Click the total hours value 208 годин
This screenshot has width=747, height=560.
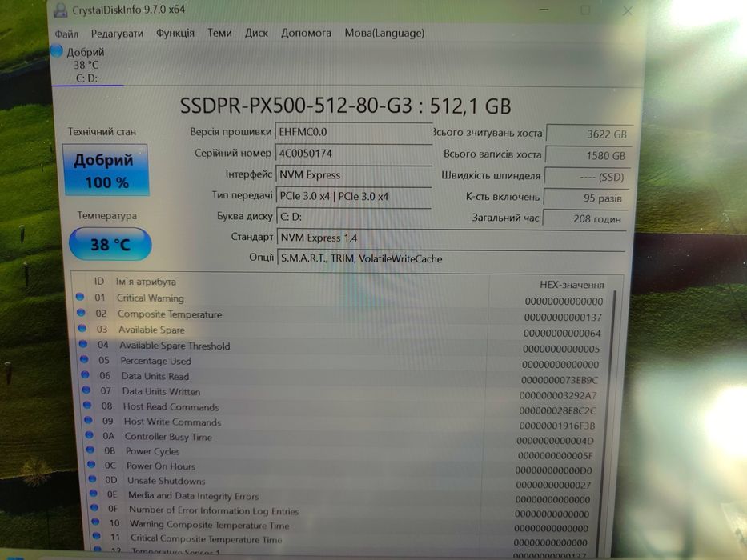coord(585,218)
